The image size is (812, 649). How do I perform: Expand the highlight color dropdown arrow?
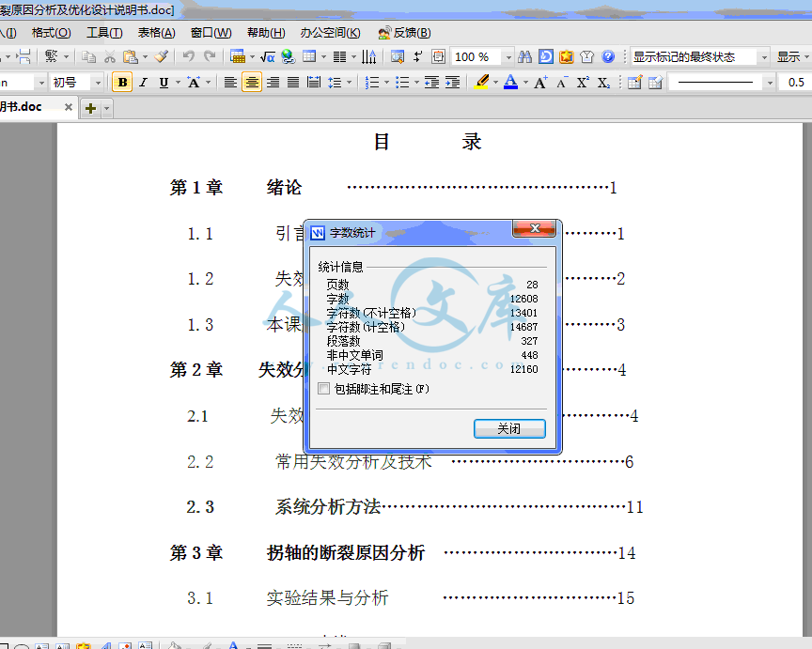point(495,83)
